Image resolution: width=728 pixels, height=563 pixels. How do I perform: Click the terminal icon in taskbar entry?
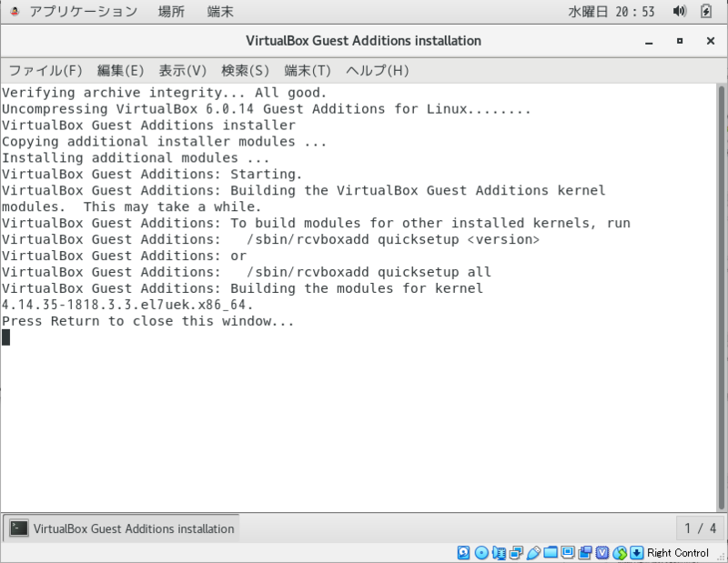click(x=19, y=528)
